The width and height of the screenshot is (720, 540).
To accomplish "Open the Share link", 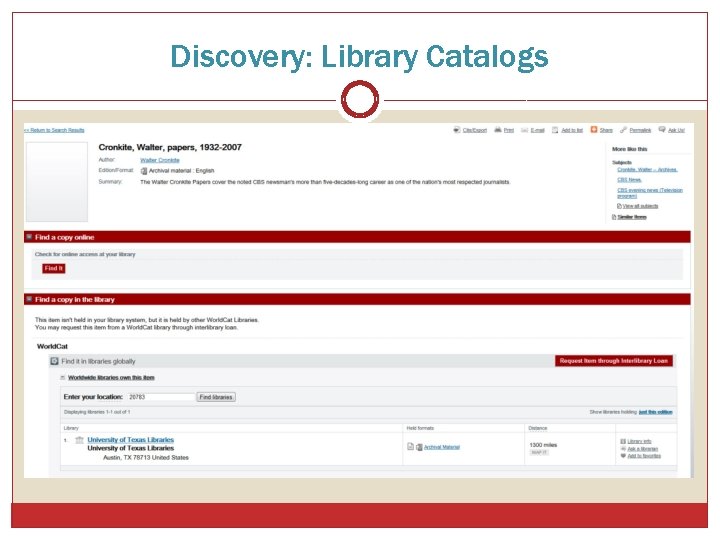I will pos(606,130).
